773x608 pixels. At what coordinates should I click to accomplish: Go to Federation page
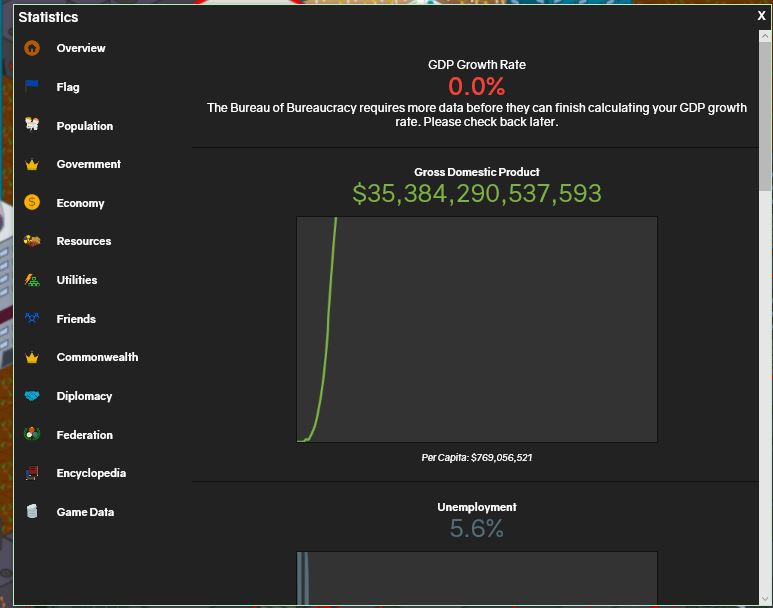click(85, 435)
